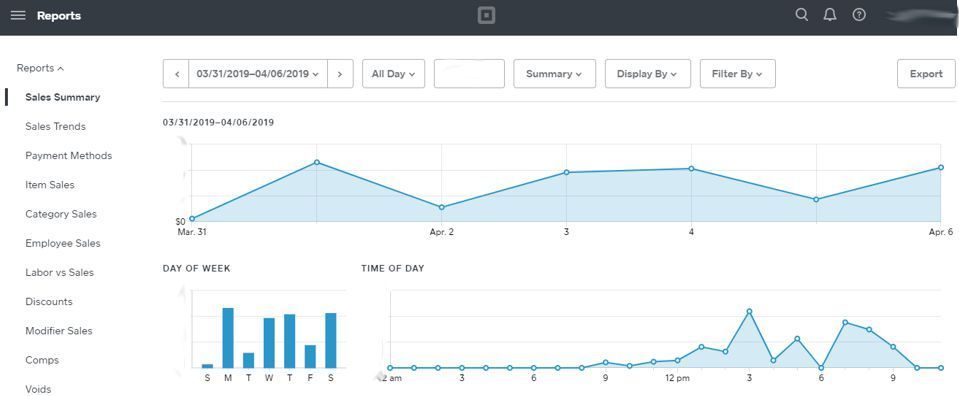Click the DAY OF WEEK heading
Screen dimensions: 959x396
[x=196, y=269]
